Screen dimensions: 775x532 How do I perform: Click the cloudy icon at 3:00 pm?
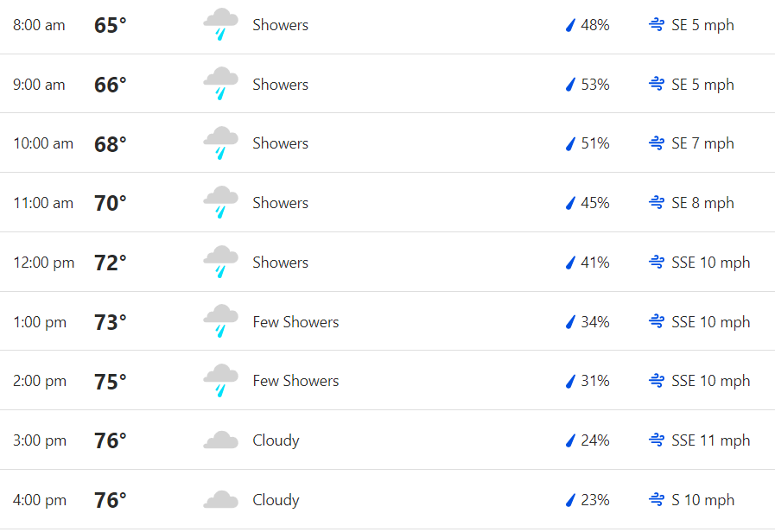click(220, 440)
